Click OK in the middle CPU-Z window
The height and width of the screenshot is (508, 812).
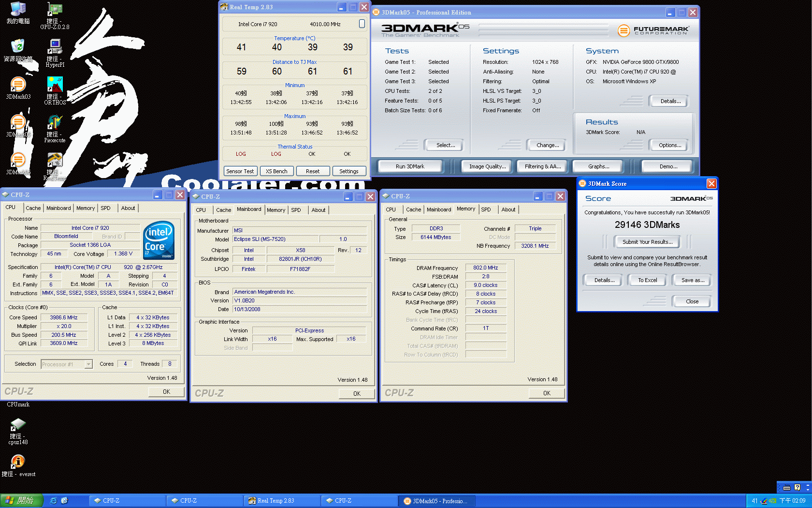click(357, 394)
